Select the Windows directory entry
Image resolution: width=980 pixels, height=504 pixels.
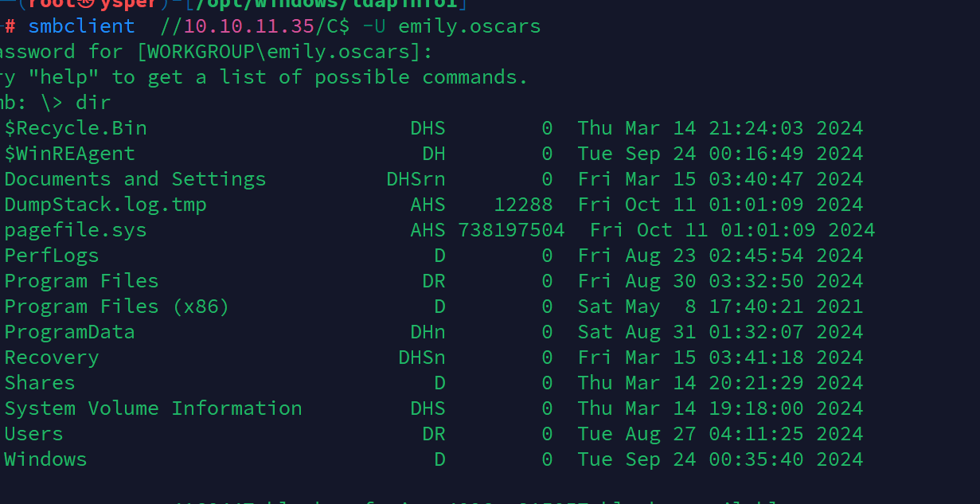(46, 459)
